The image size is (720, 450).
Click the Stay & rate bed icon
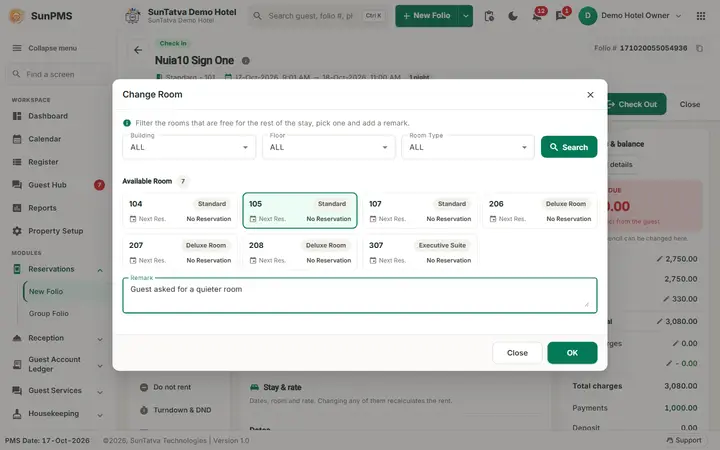(x=254, y=387)
